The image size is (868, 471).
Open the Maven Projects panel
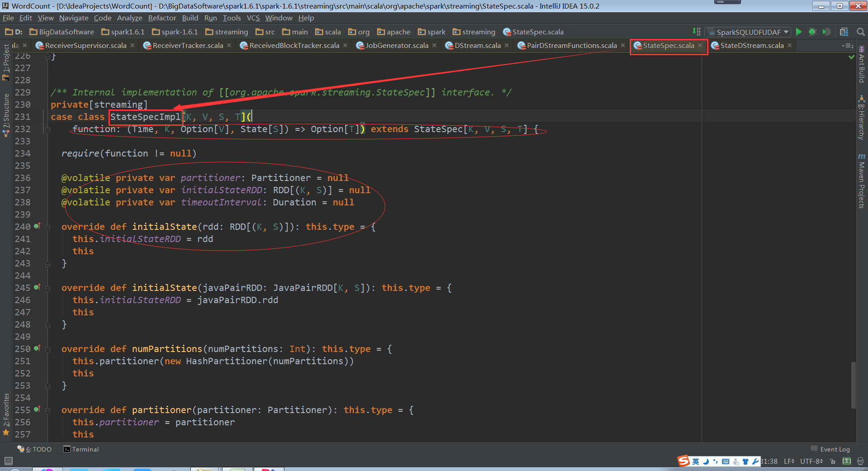tap(862, 181)
